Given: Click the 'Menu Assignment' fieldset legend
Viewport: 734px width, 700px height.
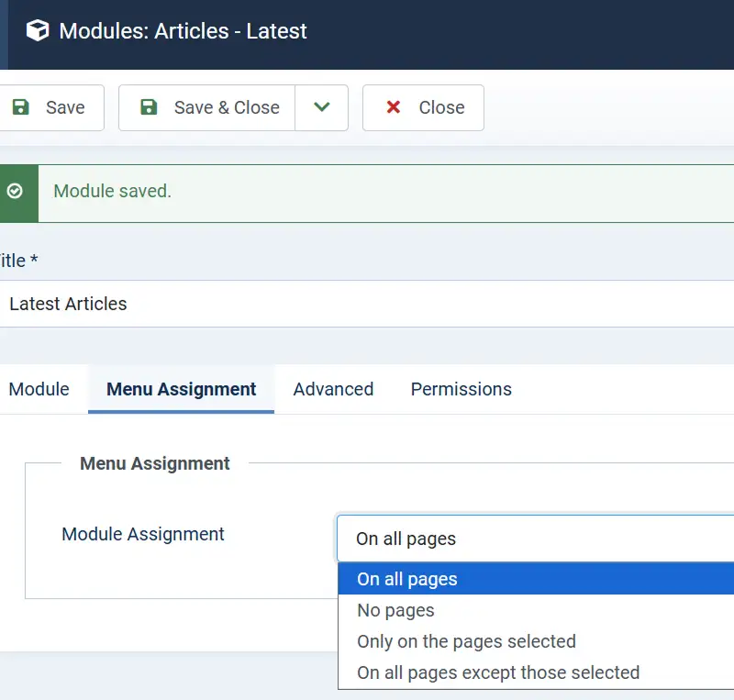Looking at the screenshot, I should click(154, 463).
